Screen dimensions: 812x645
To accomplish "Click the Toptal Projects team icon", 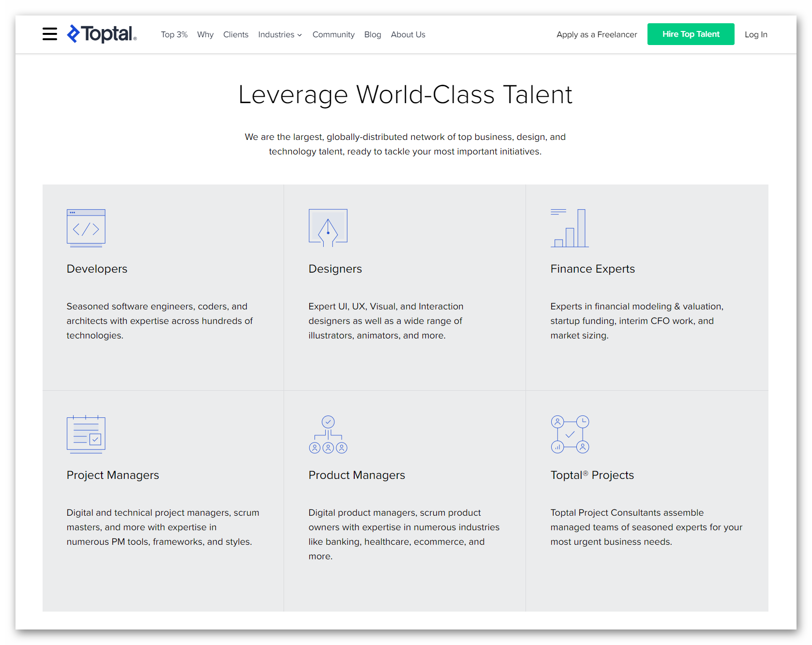I will pos(570,434).
